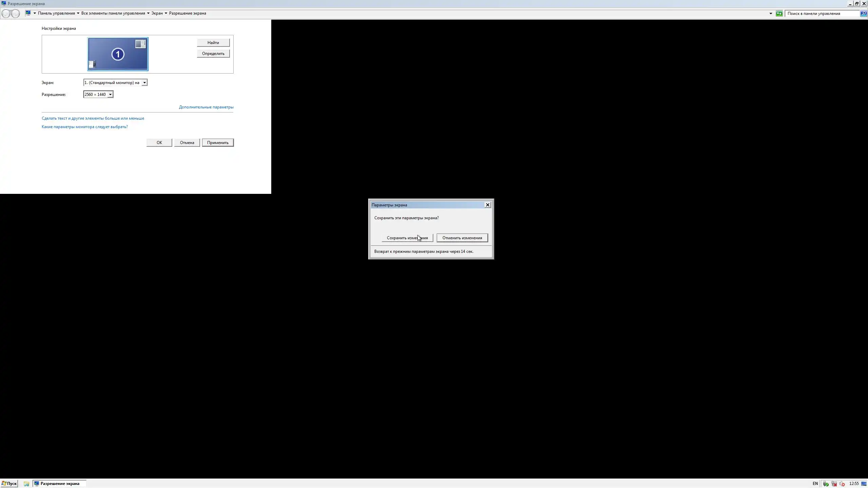The width and height of the screenshot is (868, 488).
Task: Click Show desktop icon in tray corner
Action: (x=864, y=484)
